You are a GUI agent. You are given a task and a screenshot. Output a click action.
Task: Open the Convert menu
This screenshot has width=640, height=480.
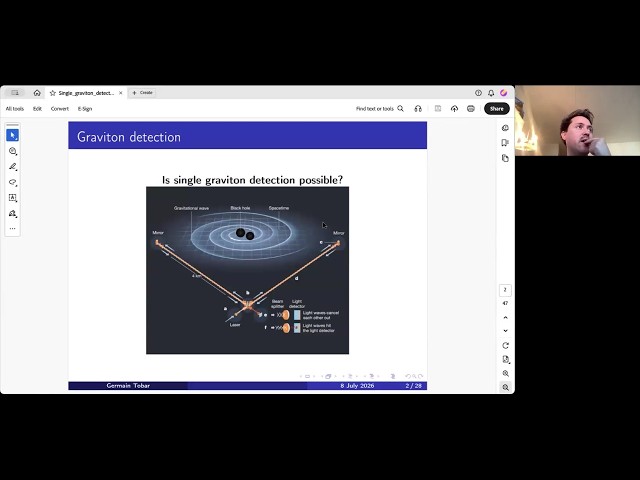[x=60, y=109]
